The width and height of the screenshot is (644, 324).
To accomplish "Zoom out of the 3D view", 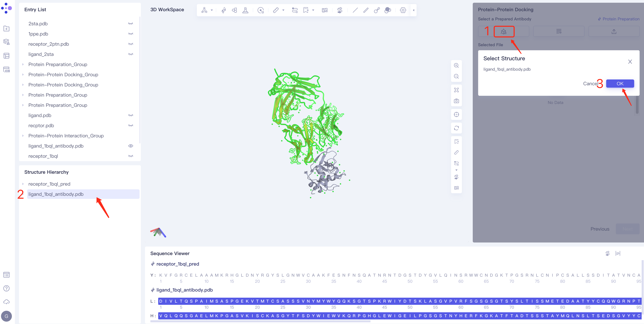I will point(456,76).
